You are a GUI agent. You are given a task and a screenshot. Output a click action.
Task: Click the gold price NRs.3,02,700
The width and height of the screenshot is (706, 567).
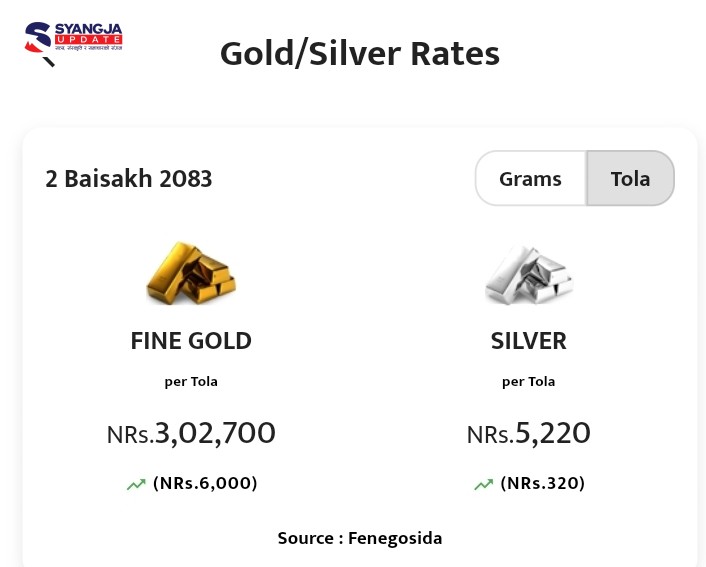(x=191, y=433)
